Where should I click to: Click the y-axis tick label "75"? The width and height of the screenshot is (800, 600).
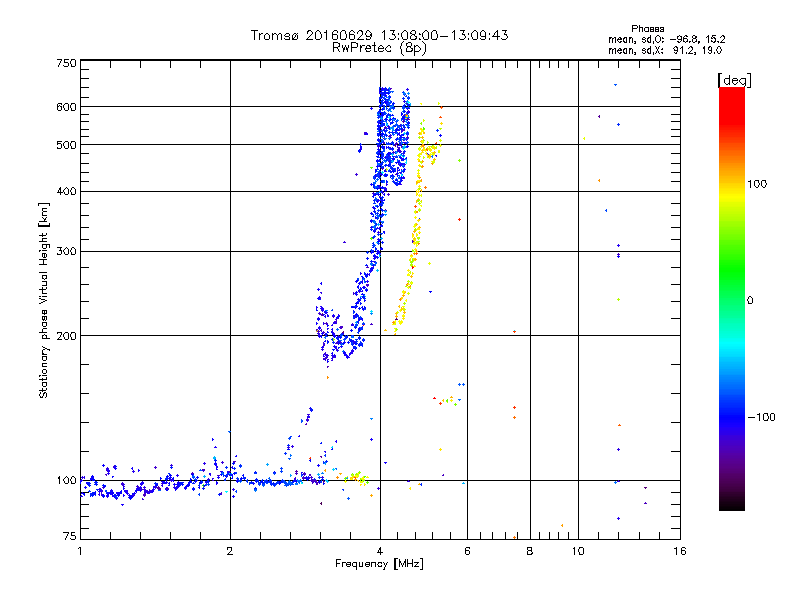pos(69,536)
